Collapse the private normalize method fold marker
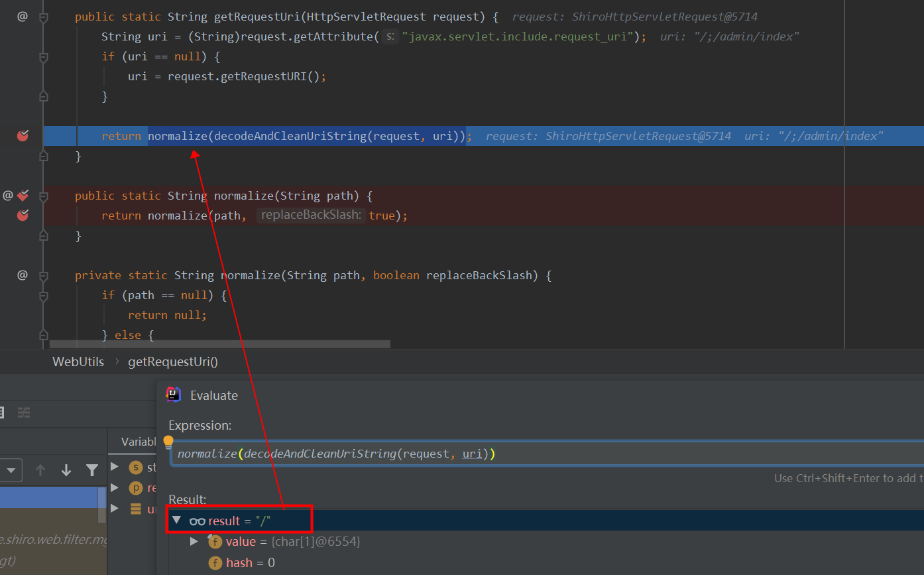The image size is (924, 575). pyautogui.click(x=44, y=277)
